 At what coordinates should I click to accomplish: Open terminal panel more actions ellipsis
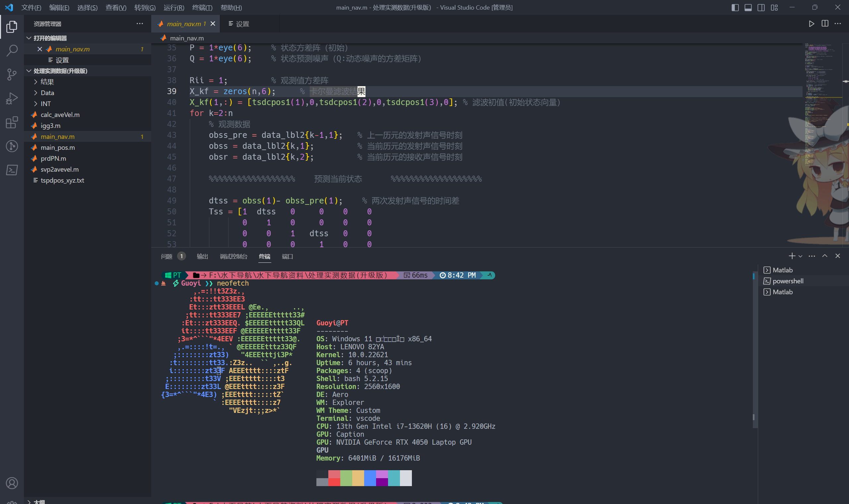tap(812, 256)
